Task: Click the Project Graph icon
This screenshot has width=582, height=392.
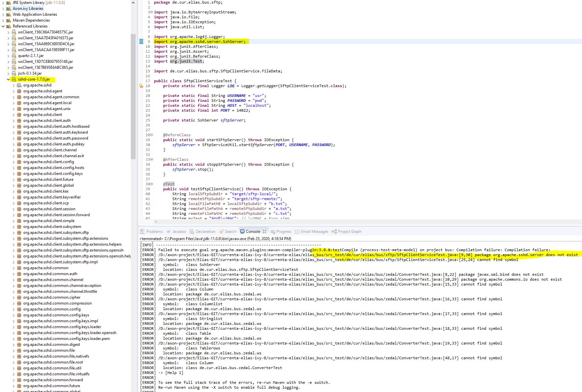Action: coord(334,232)
